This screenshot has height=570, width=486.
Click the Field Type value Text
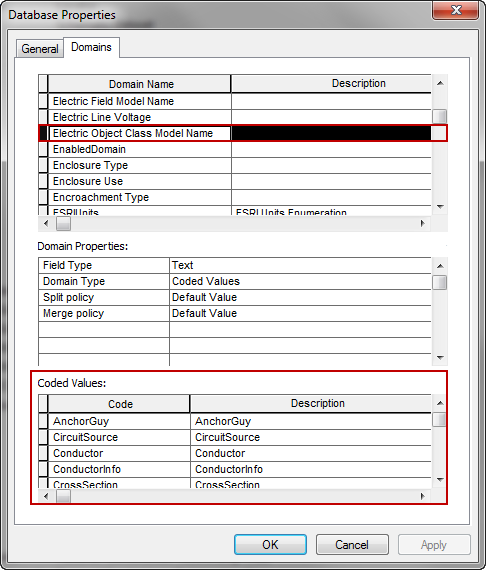(300, 265)
